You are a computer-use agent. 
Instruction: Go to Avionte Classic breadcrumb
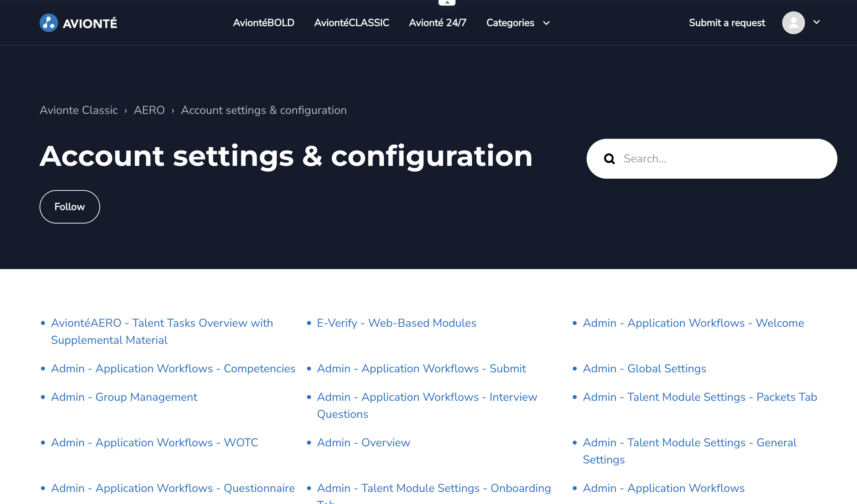point(79,110)
